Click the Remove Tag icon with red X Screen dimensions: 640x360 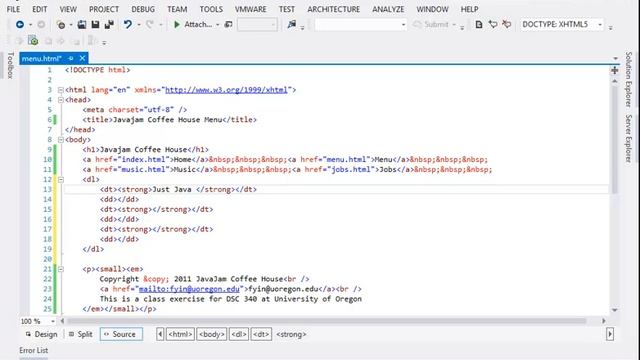507,24
